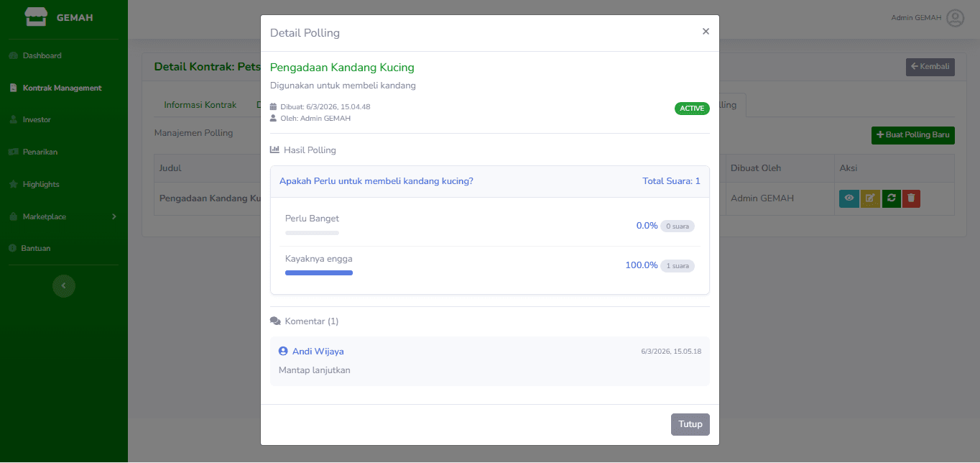Click the Kayaknya engga progress bar

click(318, 273)
